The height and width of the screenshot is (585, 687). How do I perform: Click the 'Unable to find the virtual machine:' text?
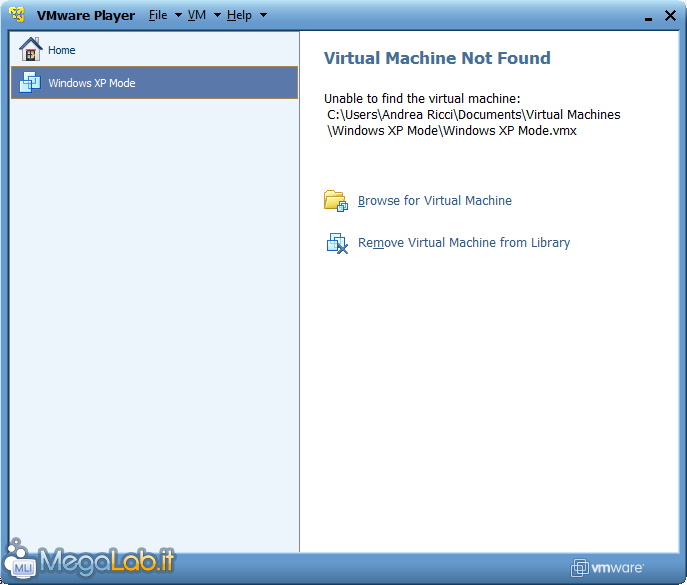422,99
